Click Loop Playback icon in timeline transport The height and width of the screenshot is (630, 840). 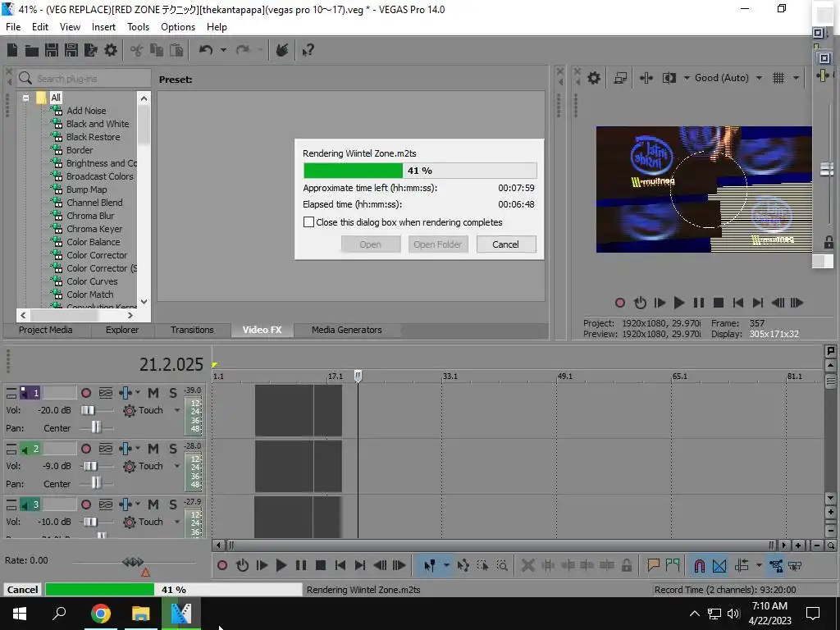242,565
